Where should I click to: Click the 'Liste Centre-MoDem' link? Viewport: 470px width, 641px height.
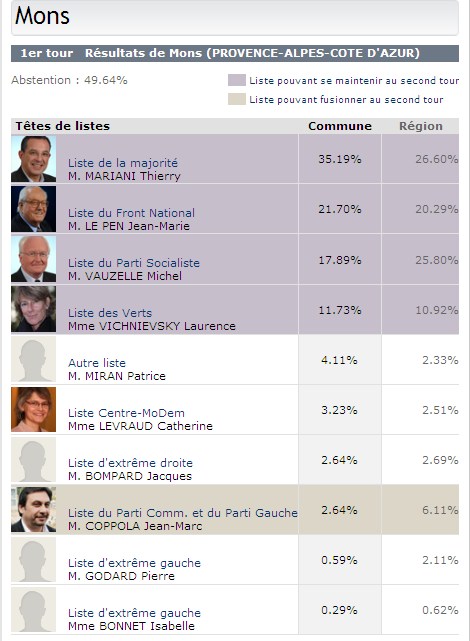(x=126, y=413)
